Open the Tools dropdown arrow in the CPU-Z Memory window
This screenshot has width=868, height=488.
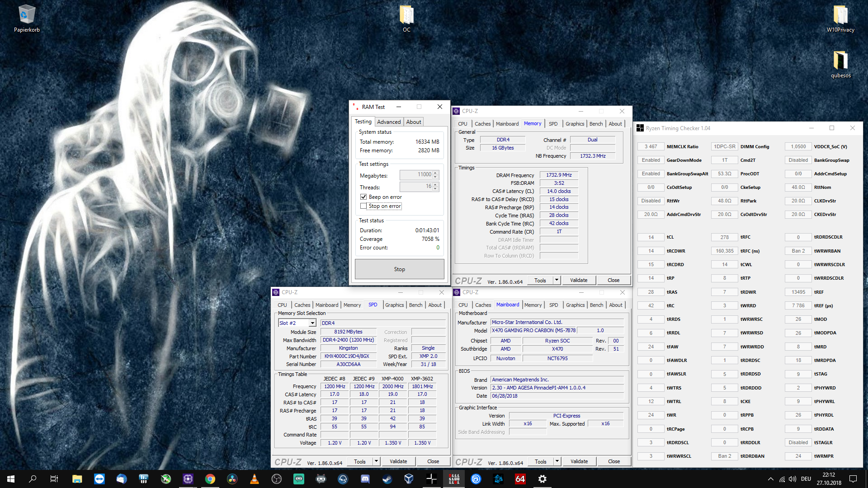point(557,280)
